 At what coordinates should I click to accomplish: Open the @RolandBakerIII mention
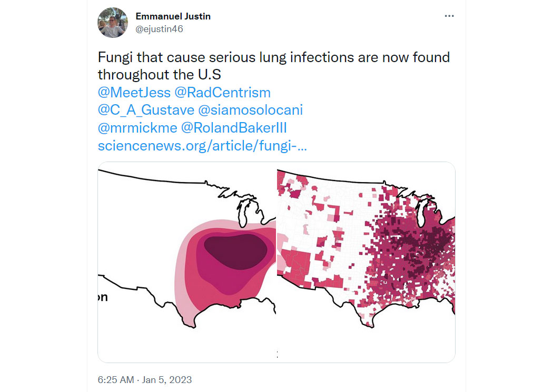point(234,128)
